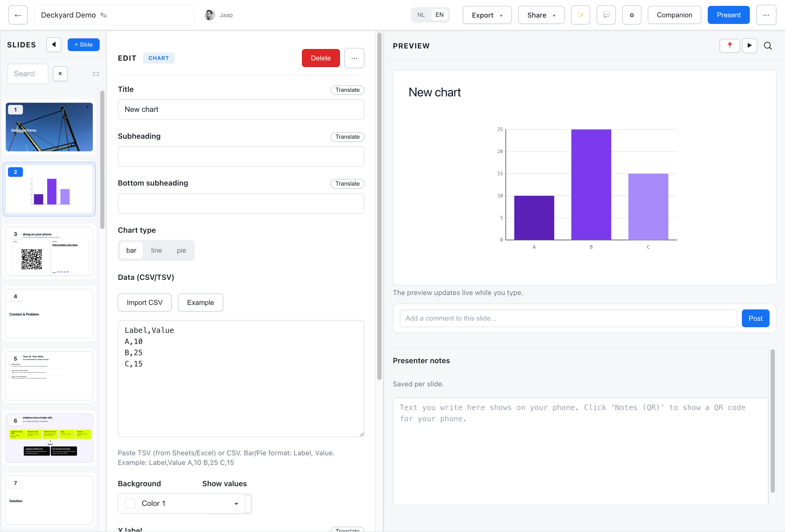Select slide 3 QR code thumbnail

point(49,251)
